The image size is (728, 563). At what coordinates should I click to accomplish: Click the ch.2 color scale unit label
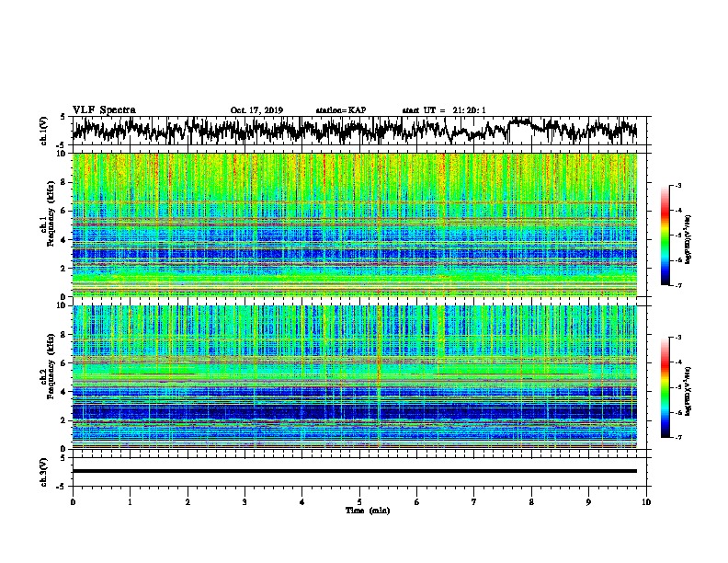pos(688,391)
